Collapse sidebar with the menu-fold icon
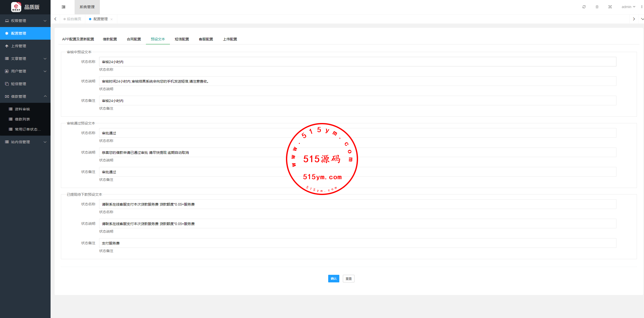The width and height of the screenshot is (644, 318). pos(63,7)
